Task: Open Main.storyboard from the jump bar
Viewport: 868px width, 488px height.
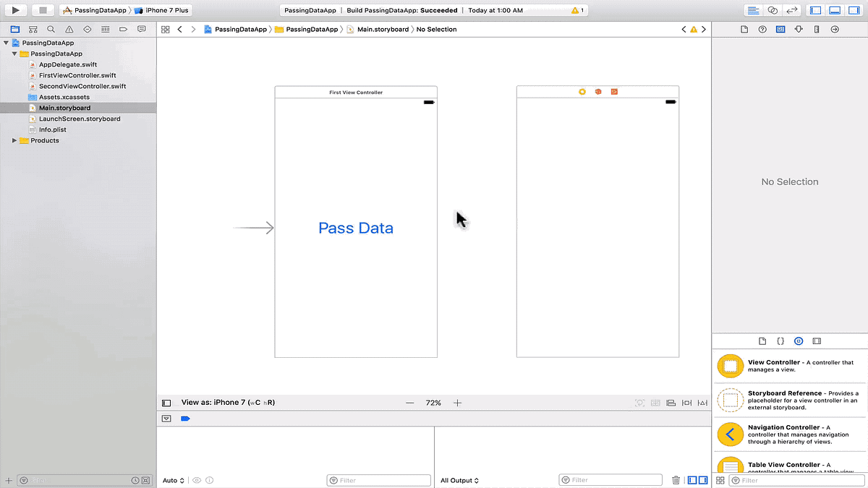Action: point(382,29)
